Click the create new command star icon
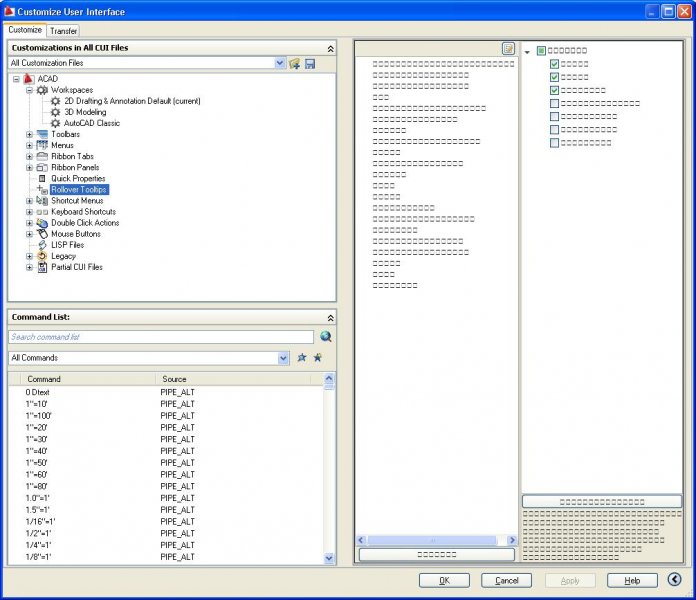This screenshot has height=600, width=696. tap(317, 357)
